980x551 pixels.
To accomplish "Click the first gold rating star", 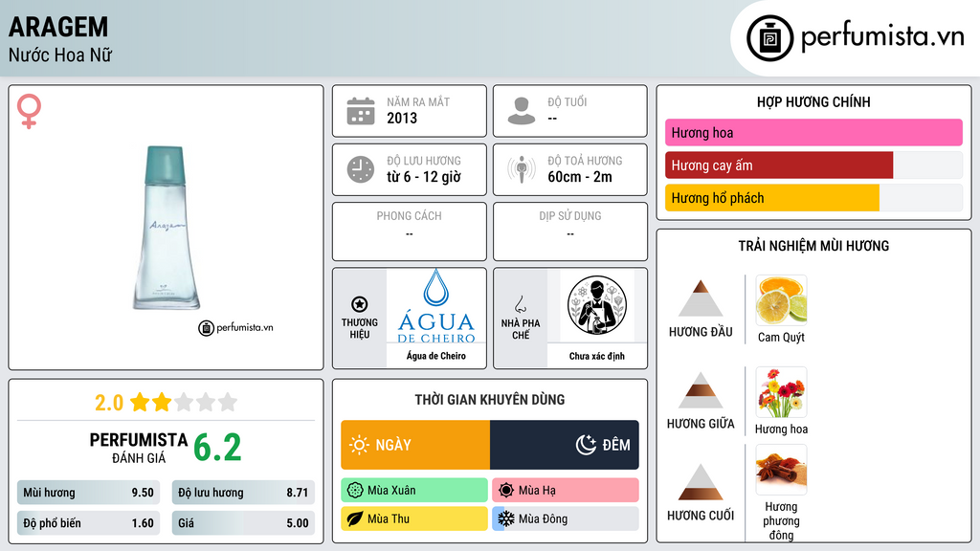I will 140,403.
